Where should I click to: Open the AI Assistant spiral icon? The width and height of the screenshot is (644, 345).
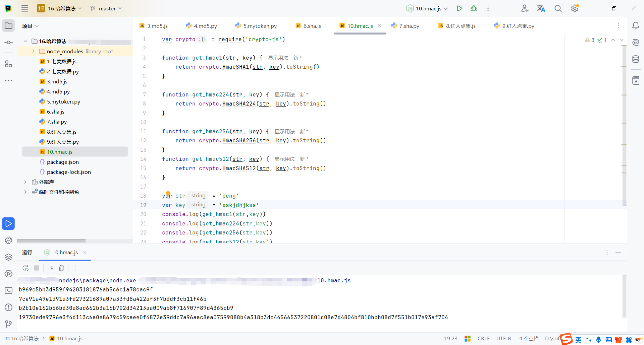[x=636, y=43]
